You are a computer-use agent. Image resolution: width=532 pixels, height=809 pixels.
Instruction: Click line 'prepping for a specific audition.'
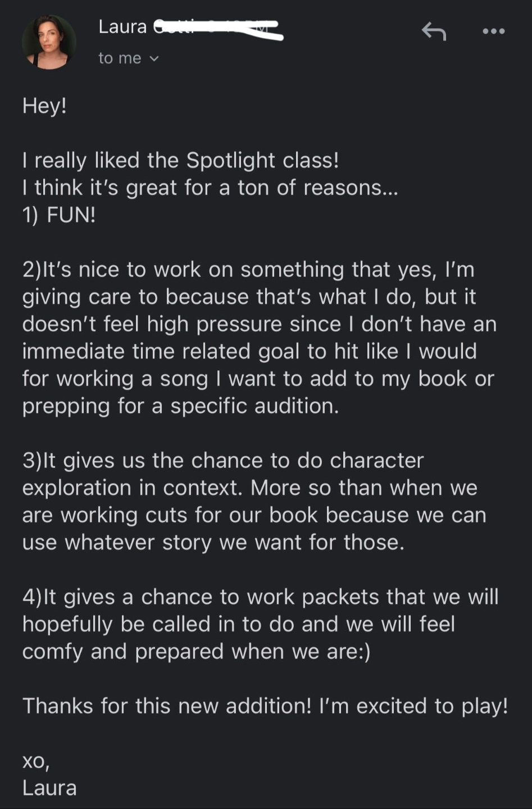click(x=180, y=406)
